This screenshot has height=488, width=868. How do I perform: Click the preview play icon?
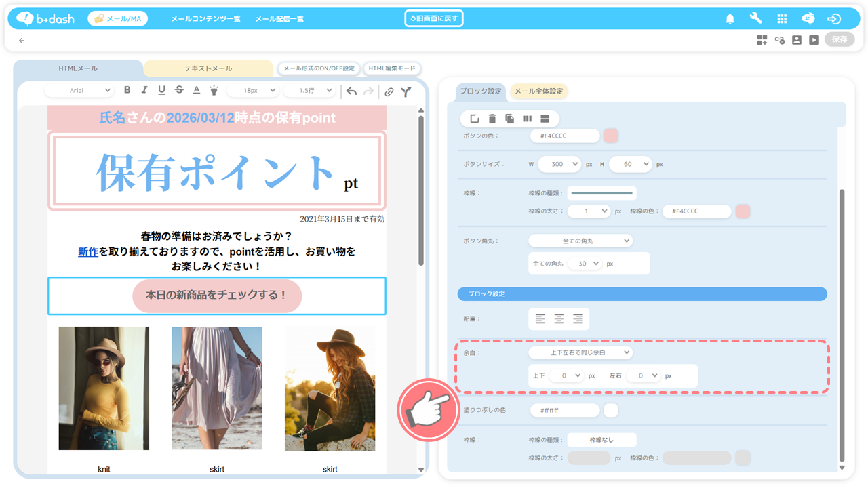[814, 40]
